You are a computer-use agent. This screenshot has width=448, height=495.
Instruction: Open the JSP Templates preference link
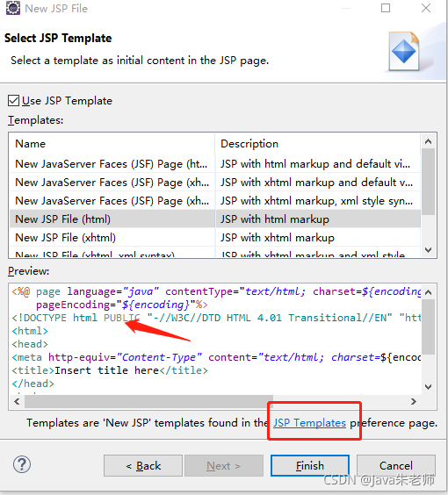coord(309,423)
